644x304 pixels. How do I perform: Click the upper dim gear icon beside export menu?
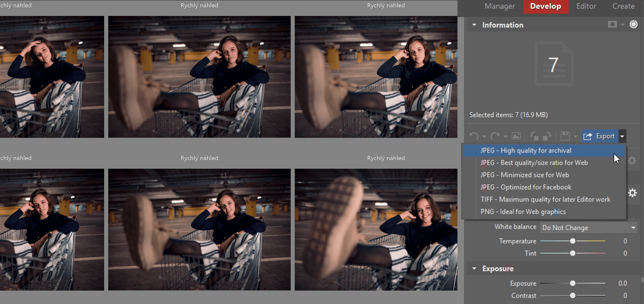pyautogui.click(x=632, y=161)
